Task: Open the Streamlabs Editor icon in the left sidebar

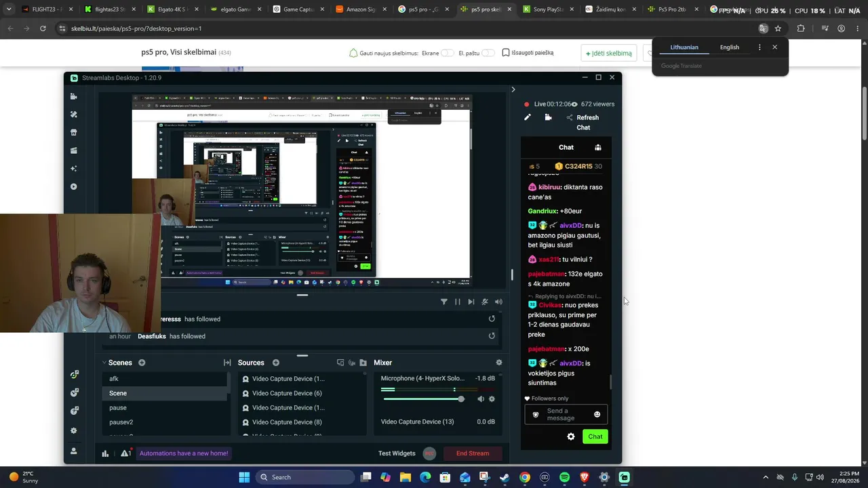Action: click(73, 96)
